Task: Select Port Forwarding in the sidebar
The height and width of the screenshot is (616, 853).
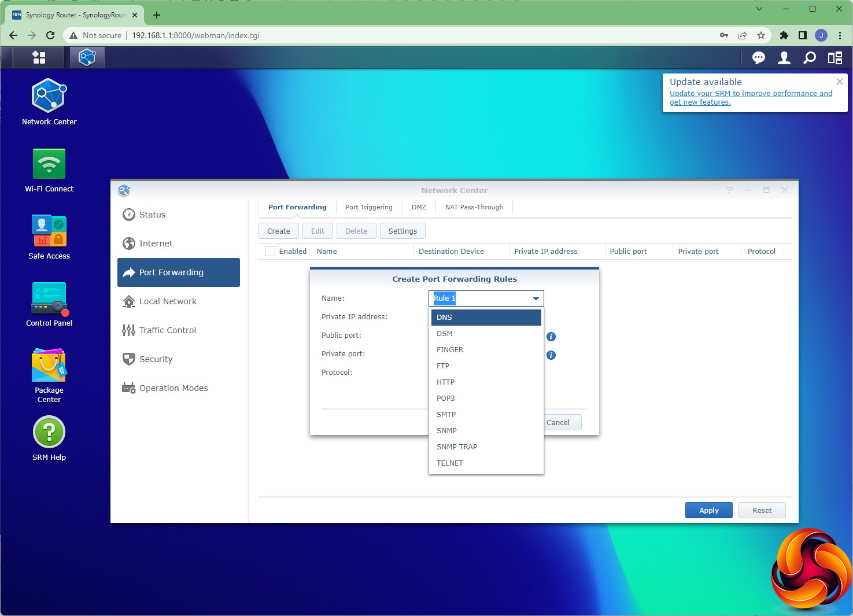Action: (x=179, y=272)
